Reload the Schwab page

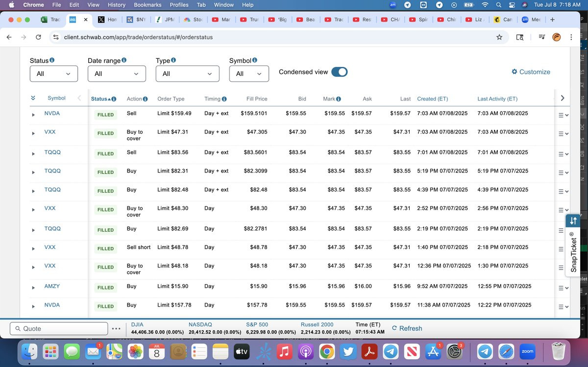coord(38,37)
